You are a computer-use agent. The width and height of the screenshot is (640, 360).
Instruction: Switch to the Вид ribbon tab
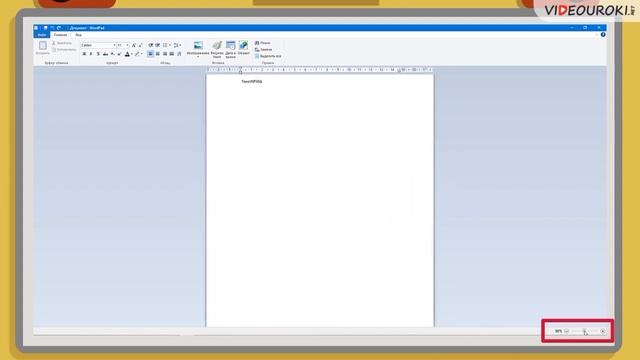(78, 35)
